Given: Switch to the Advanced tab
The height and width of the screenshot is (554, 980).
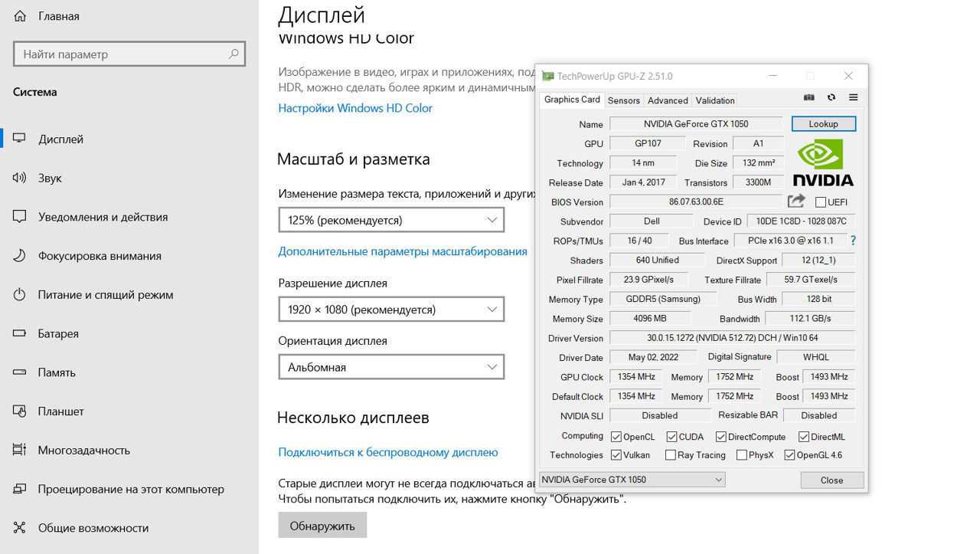Looking at the screenshot, I should [x=668, y=100].
